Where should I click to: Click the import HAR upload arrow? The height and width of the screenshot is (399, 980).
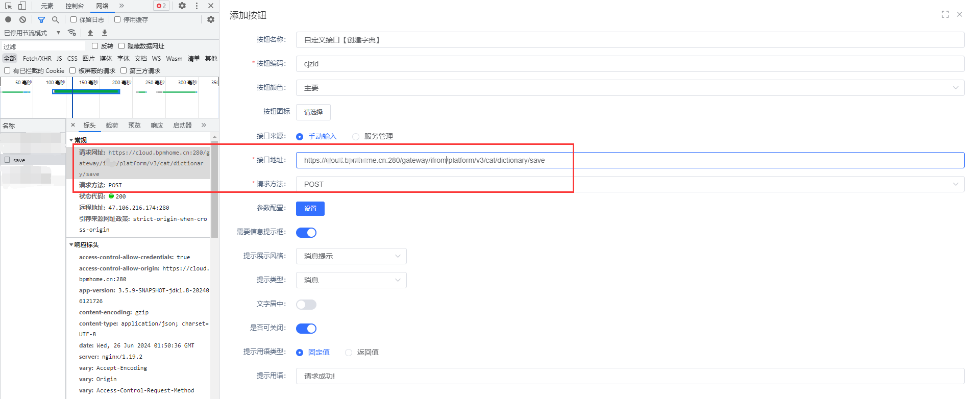(90, 33)
